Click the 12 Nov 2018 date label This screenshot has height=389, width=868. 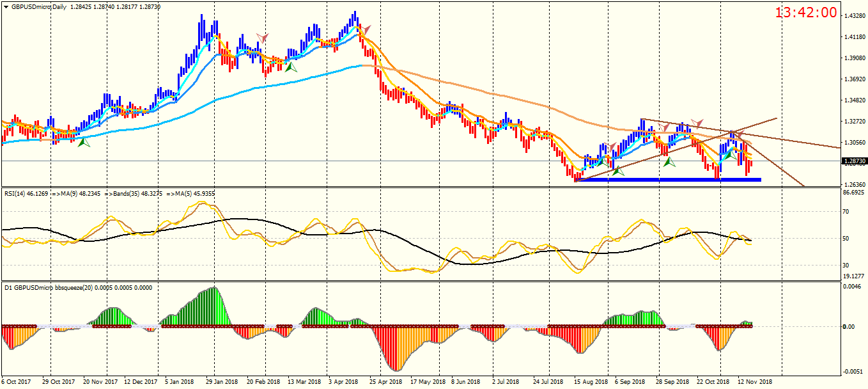coord(756,382)
